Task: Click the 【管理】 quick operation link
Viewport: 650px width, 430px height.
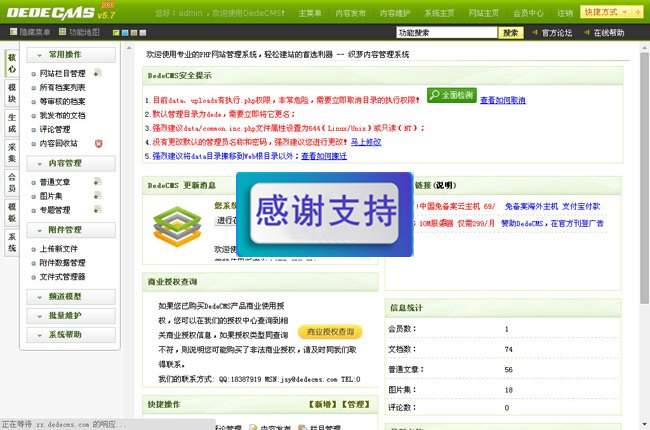Action: [355, 404]
